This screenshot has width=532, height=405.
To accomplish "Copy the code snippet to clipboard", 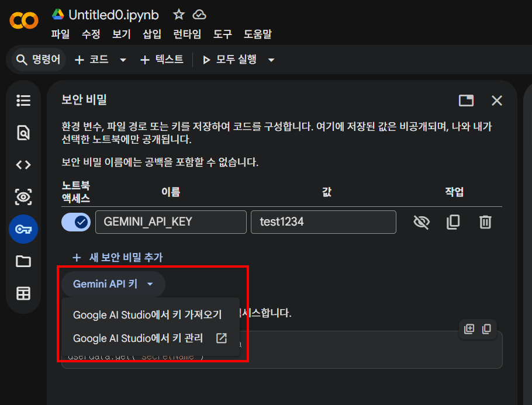I will click(x=487, y=328).
